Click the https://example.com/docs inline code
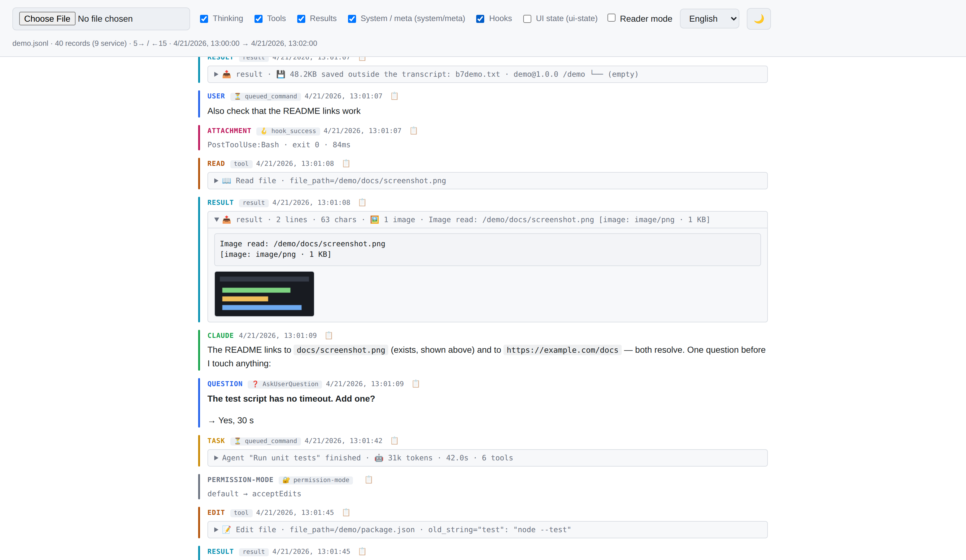Screen dimensions: 966x560 [x=562, y=350]
